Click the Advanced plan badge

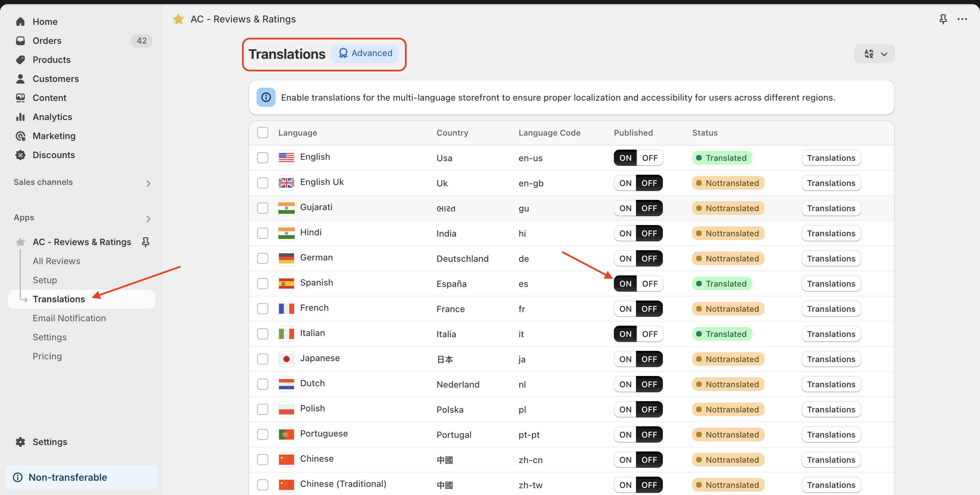click(364, 53)
